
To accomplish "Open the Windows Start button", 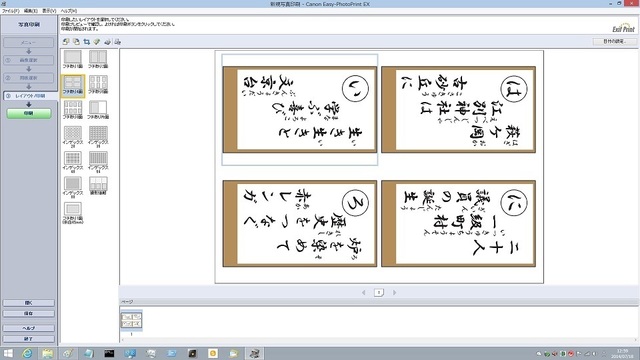I will click(8, 353).
